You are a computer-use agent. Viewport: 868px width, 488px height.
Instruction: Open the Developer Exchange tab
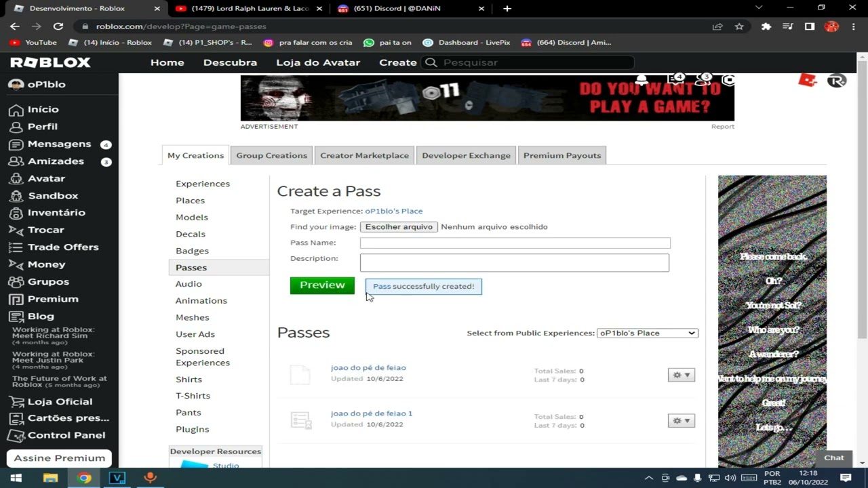pyautogui.click(x=466, y=155)
